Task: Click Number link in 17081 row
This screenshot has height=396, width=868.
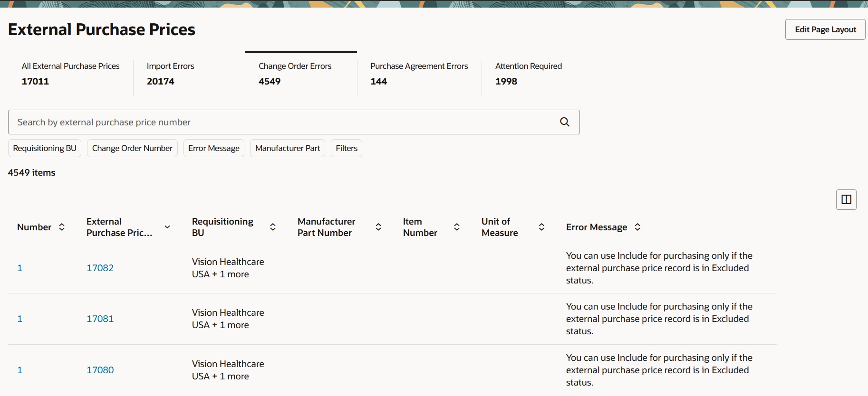Action: [x=20, y=319]
